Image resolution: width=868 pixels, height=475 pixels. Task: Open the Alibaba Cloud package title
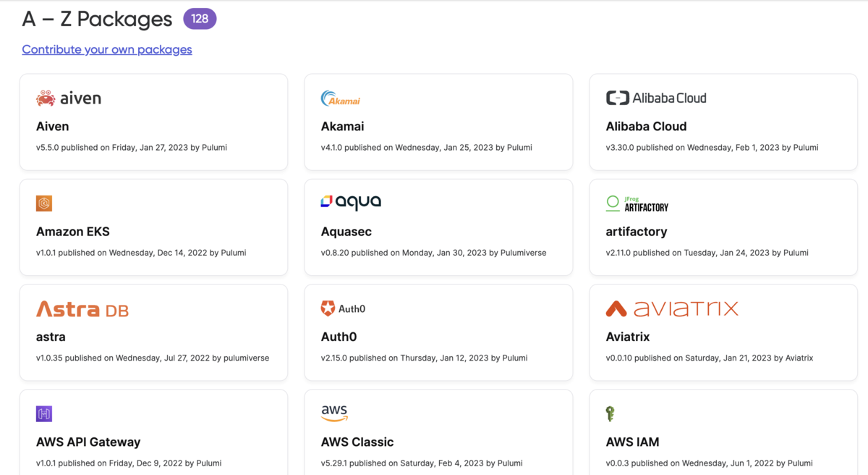click(x=647, y=126)
